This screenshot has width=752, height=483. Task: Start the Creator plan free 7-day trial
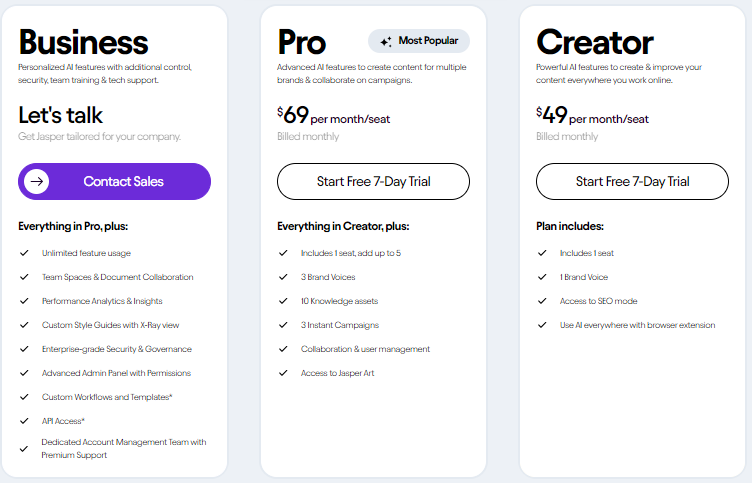click(x=632, y=181)
